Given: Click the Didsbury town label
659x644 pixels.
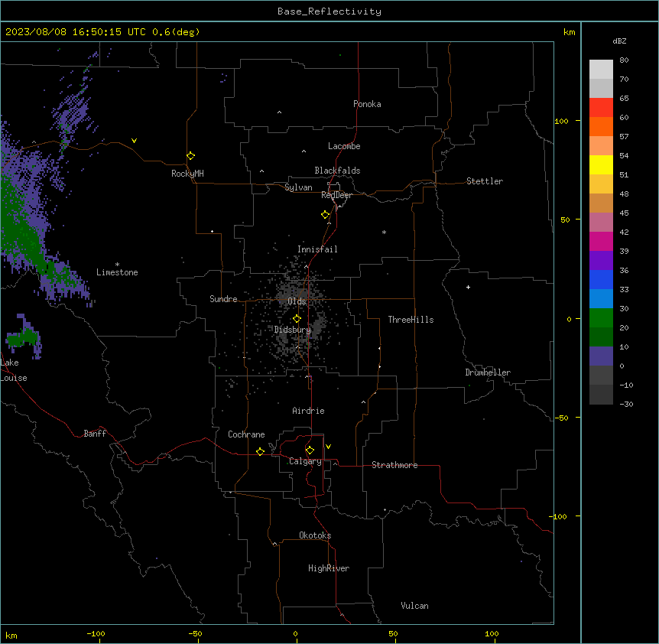Looking at the screenshot, I should pyautogui.click(x=293, y=330).
